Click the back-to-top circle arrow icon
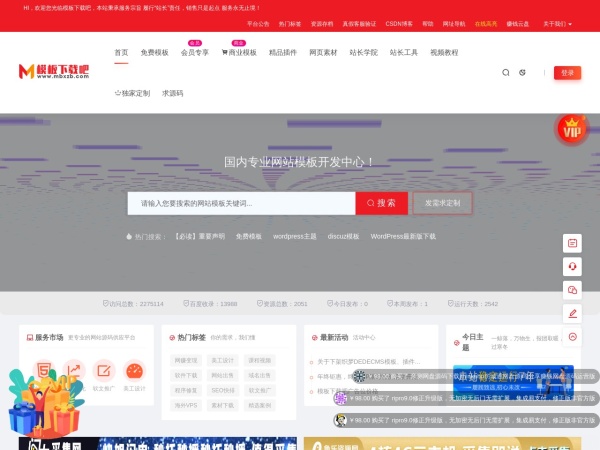Screen dimensions: 600x450 coord(572,337)
